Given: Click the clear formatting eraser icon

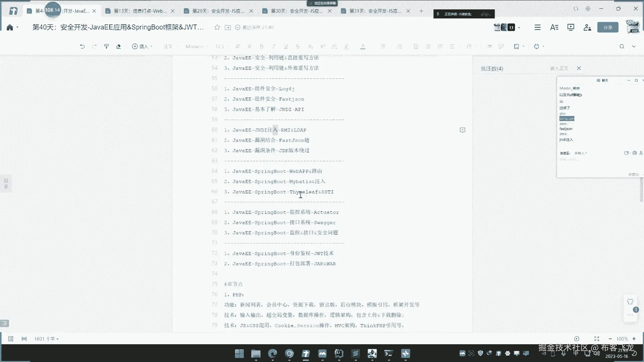Looking at the screenshot, I should click(x=118, y=47).
